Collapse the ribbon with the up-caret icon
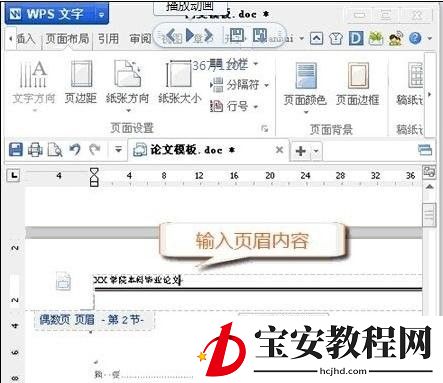Viewport: 443px width, 383px height. [316, 39]
